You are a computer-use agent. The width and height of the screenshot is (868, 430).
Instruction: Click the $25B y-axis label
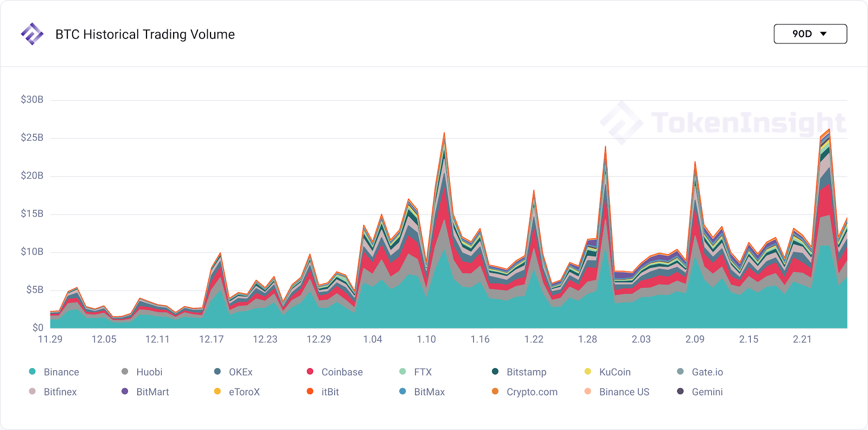(32, 137)
